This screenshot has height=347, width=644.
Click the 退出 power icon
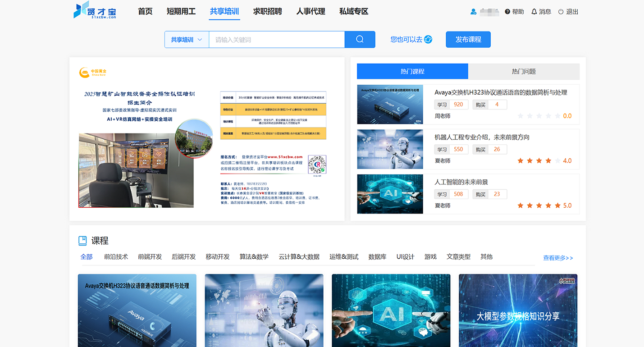click(561, 12)
